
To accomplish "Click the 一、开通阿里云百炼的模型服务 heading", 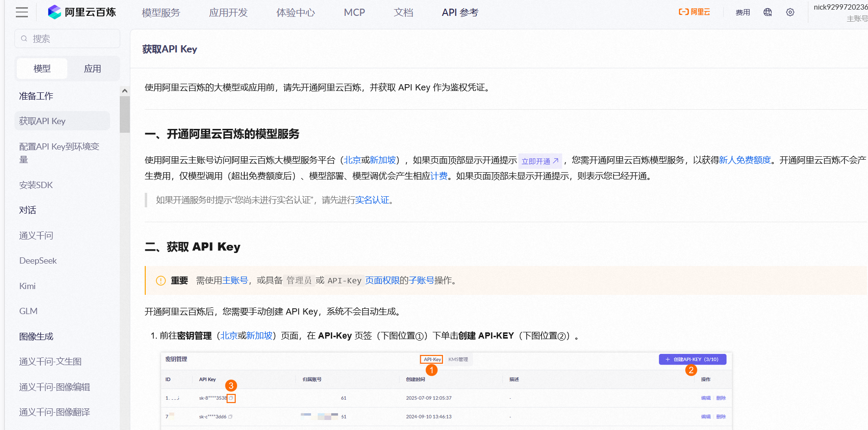I will pos(222,134).
